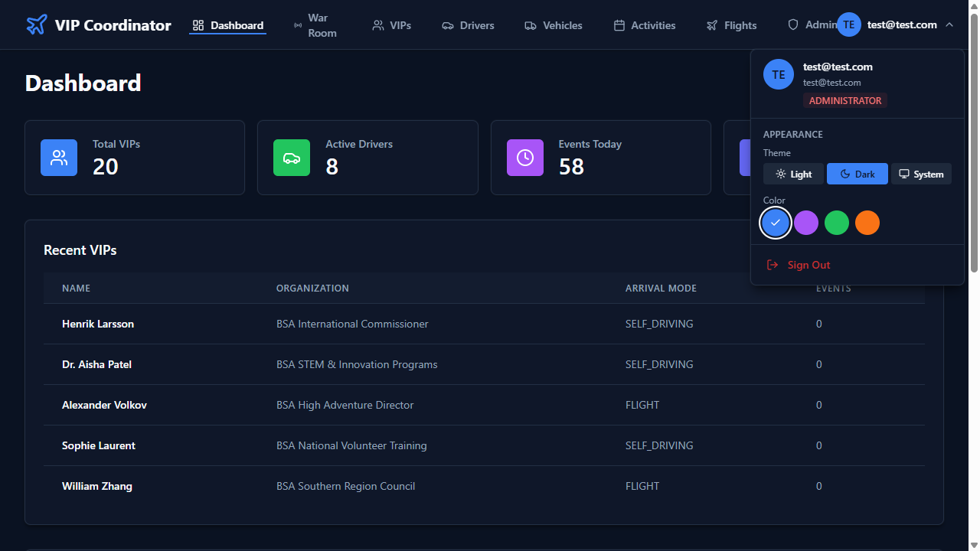The width and height of the screenshot is (980, 551).
Task: Click the purple Events Today clock icon
Action: [x=525, y=158]
